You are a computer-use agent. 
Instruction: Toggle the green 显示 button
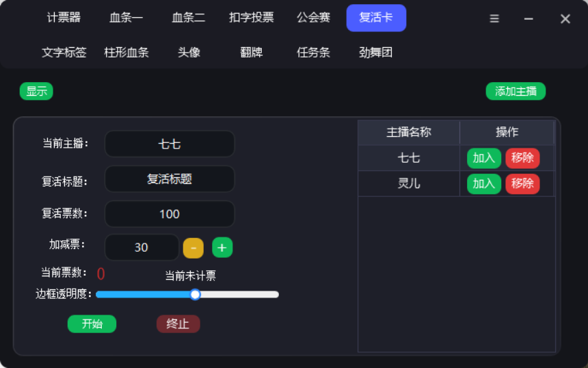36,91
